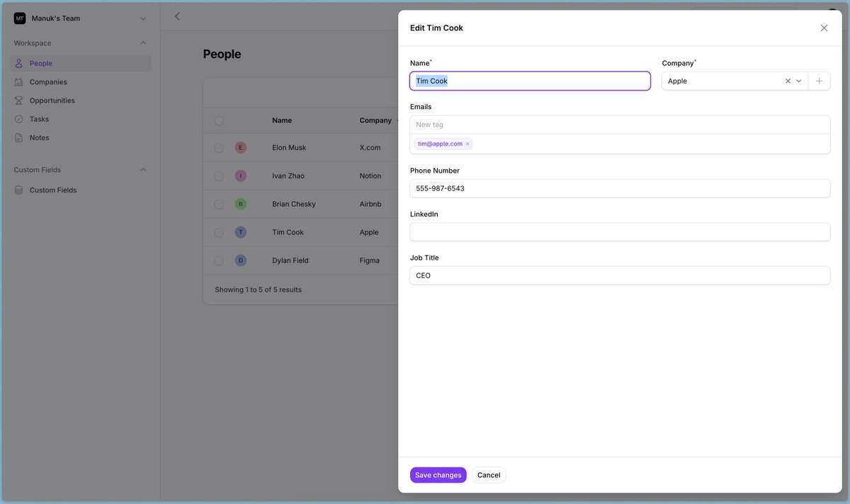Remove the tim@apple.com email tag
The width and height of the screenshot is (850, 504).
point(467,144)
